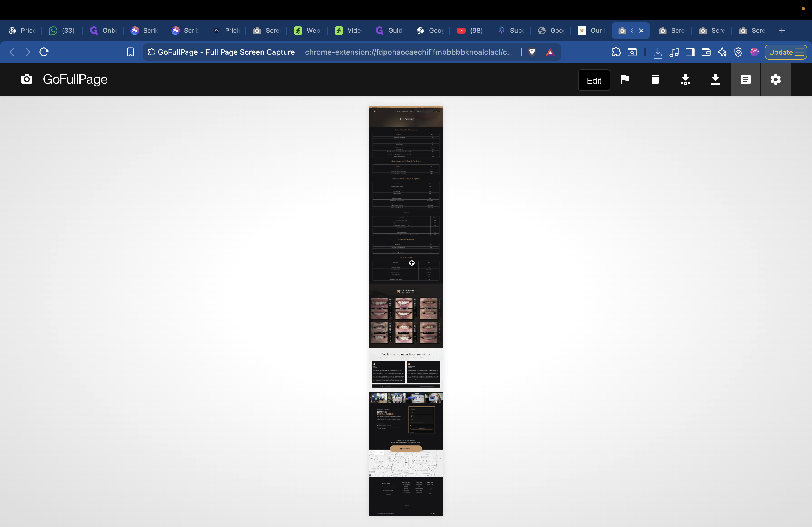The height and width of the screenshot is (527, 812).
Task: Open a new tab with the plus button
Action: pos(782,30)
